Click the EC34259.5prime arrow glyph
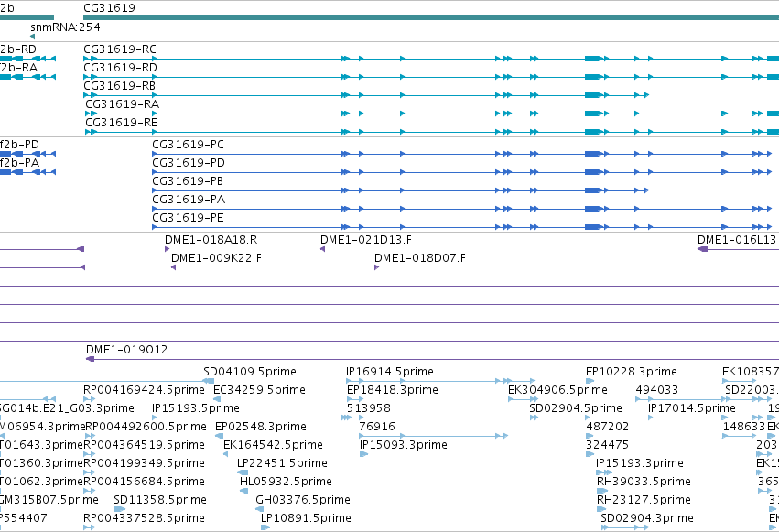The image size is (779, 532). pos(218,399)
